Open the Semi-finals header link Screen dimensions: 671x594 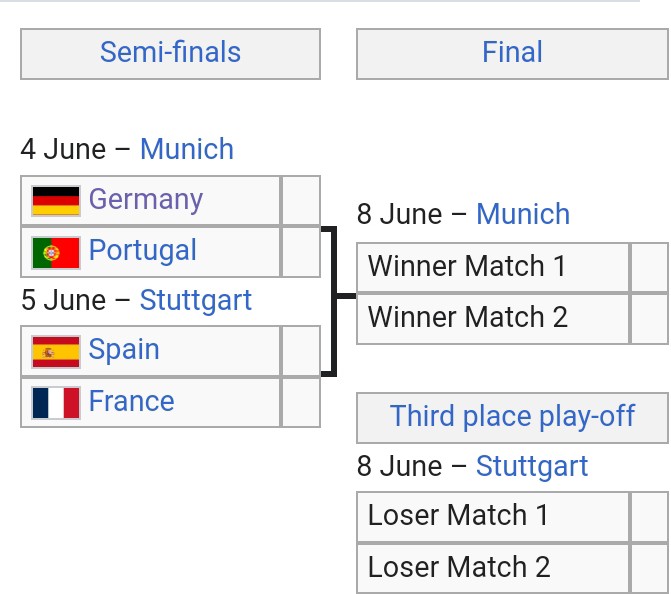pos(170,52)
